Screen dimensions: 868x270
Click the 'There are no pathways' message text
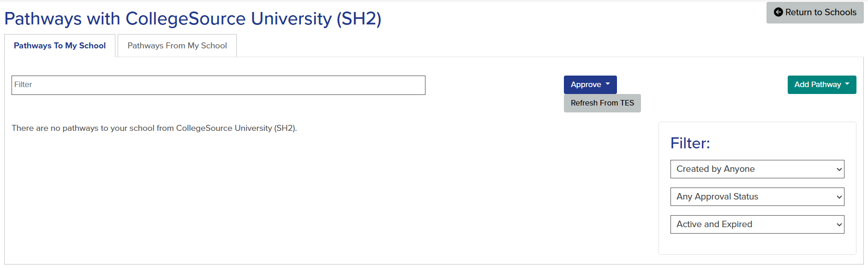pos(154,128)
